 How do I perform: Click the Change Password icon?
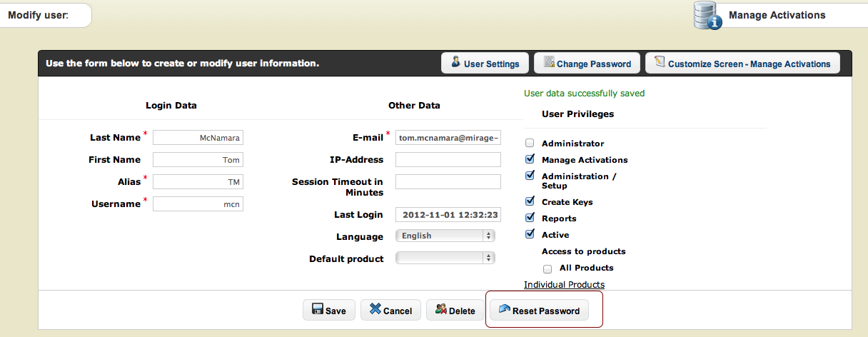pyautogui.click(x=549, y=63)
